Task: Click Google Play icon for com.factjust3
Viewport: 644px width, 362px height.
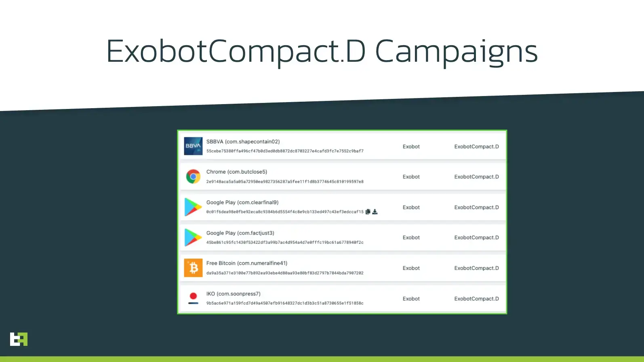Action: [193, 237]
